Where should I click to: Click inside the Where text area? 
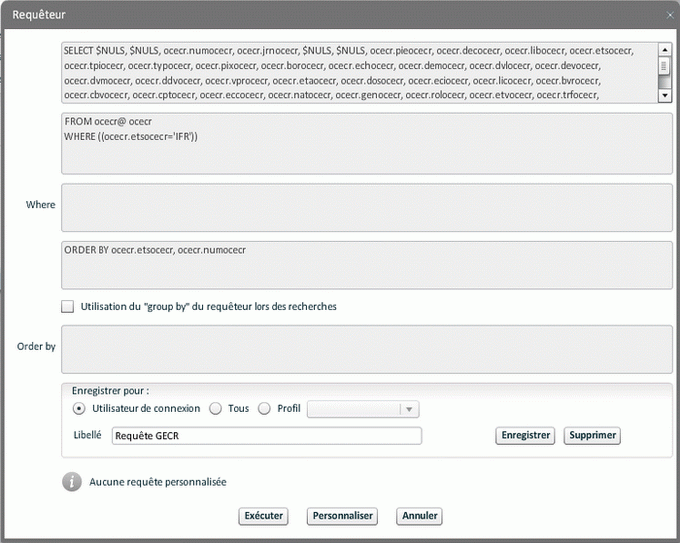tap(366, 207)
